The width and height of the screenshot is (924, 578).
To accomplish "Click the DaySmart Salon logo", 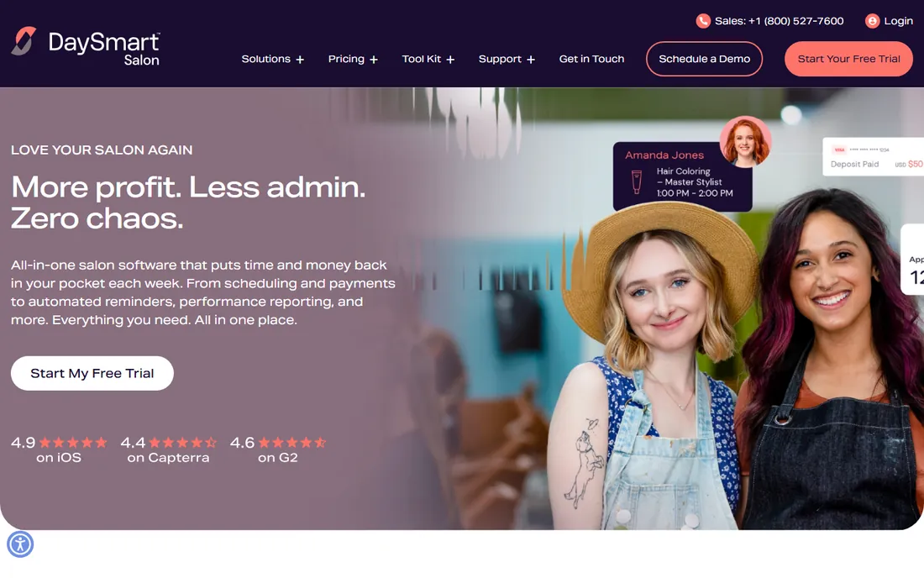I will click(86, 46).
